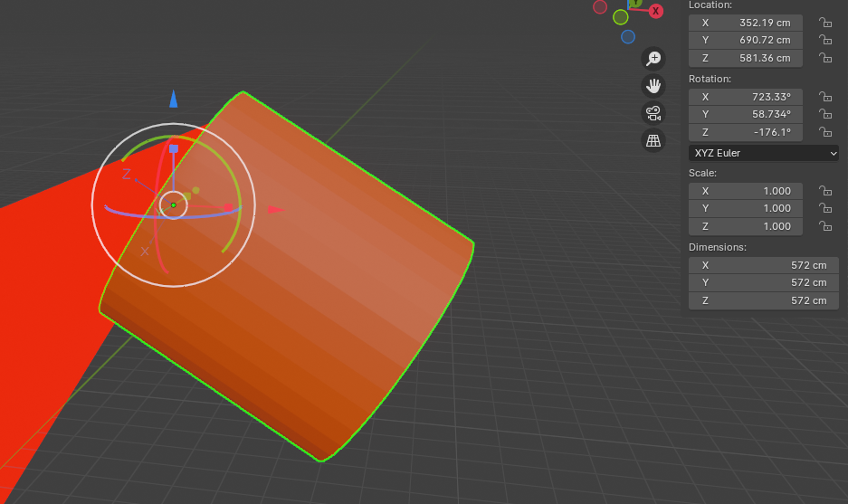
Task: Click the red X scale handle on the gizmo
Action: [x=228, y=207]
